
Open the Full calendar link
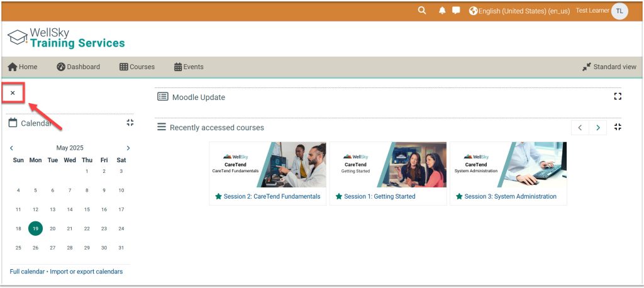27,272
